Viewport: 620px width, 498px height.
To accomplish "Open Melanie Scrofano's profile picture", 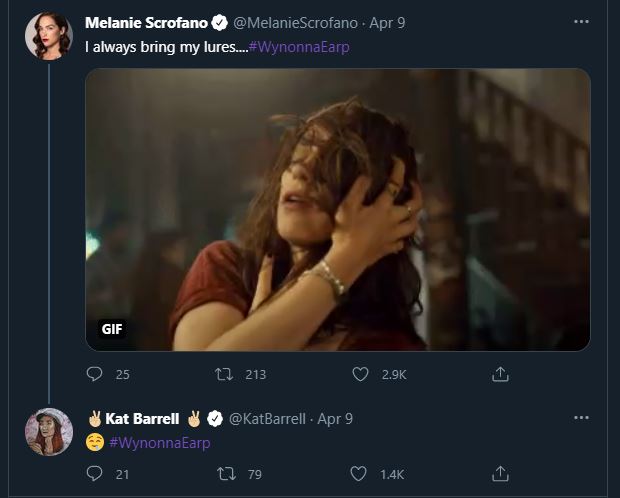I will click(x=48, y=36).
